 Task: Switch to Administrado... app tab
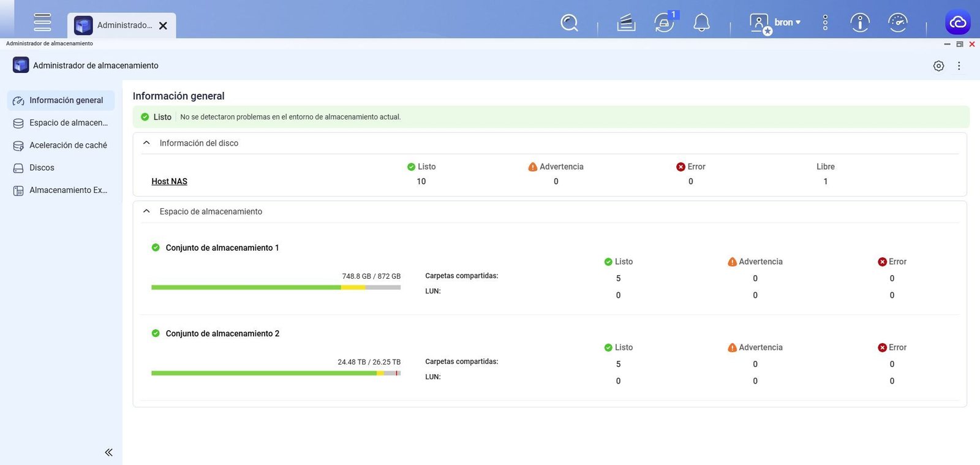(x=121, y=26)
